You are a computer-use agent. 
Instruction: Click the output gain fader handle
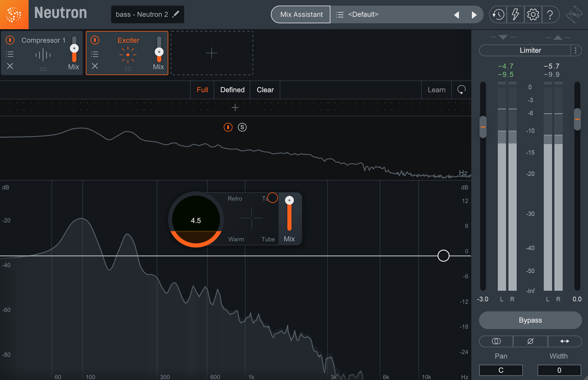pyautogui.click(x=577, y=119)
